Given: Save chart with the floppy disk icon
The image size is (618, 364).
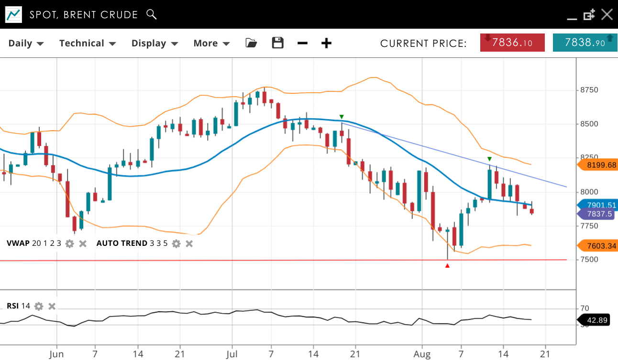Looking at the screenshot, I should [x=277, y=43].
